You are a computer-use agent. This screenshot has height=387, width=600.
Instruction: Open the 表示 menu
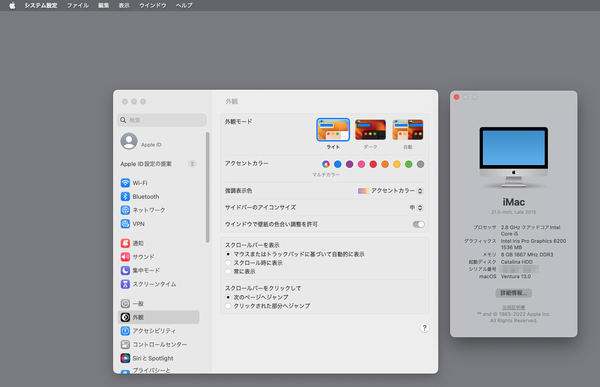pyautogui.click(x=124, y=5)
